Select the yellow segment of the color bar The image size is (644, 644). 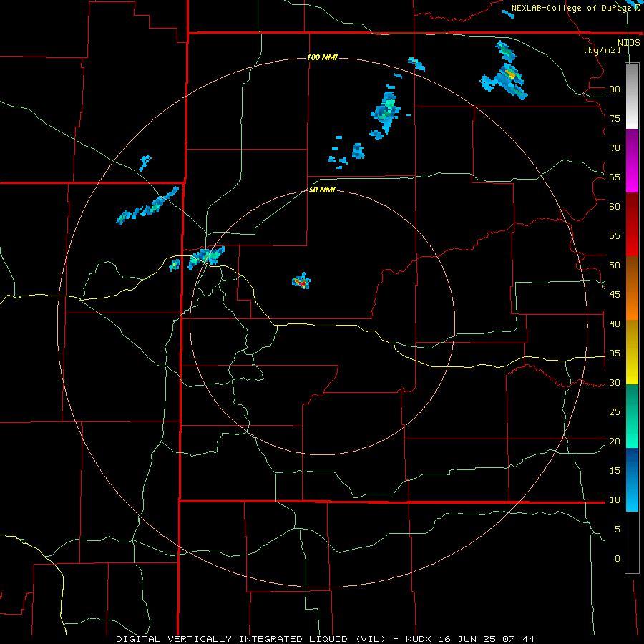point(632,352)
